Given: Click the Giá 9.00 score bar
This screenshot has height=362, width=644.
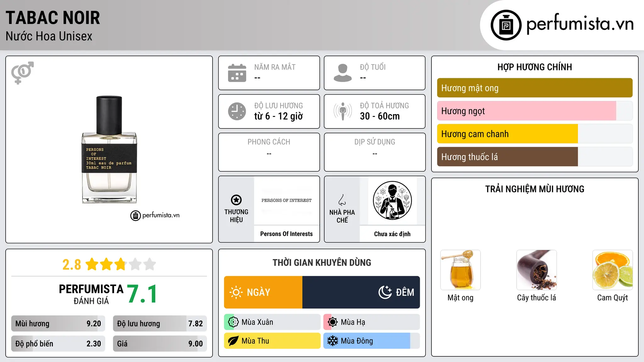Looking at the screenshot, I should click(160, 344).
